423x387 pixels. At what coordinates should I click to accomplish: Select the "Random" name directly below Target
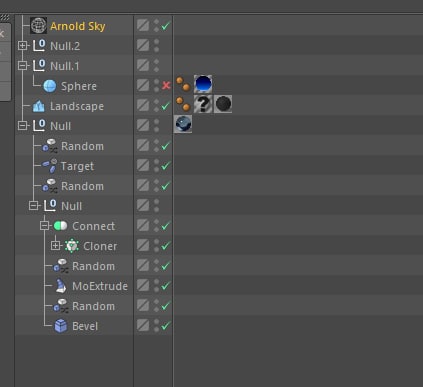[x=82, y=186]
